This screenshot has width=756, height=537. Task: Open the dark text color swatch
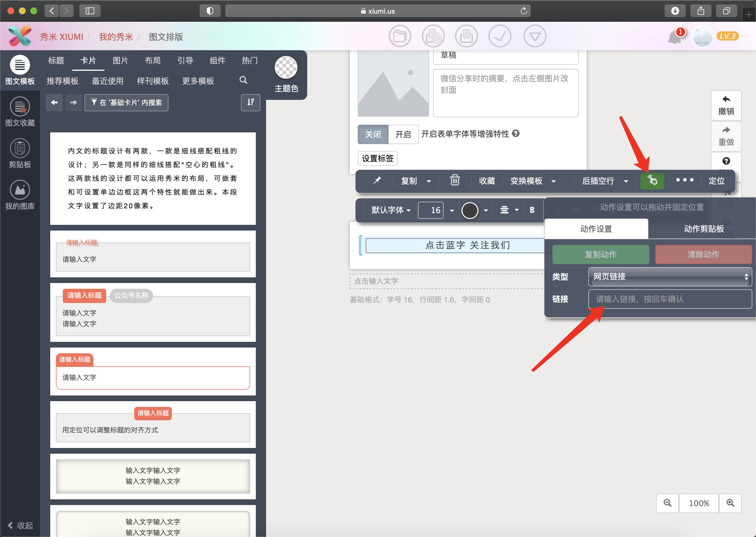(x=469, y=210)
